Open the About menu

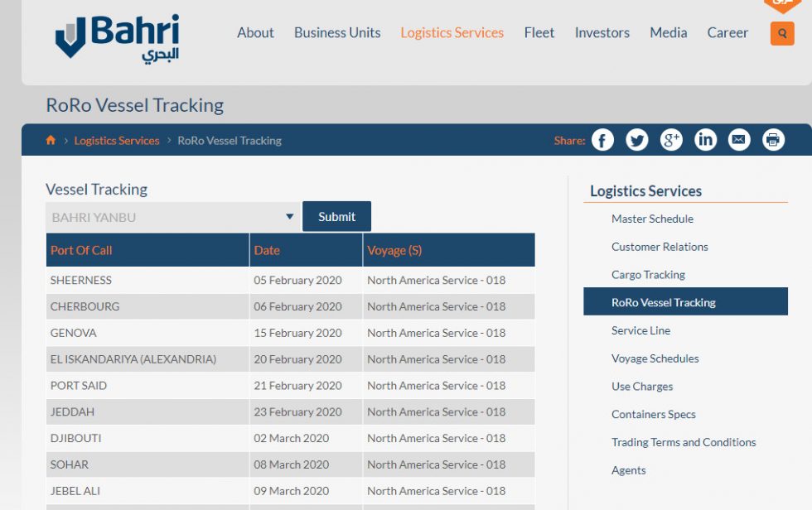(255, 32)
